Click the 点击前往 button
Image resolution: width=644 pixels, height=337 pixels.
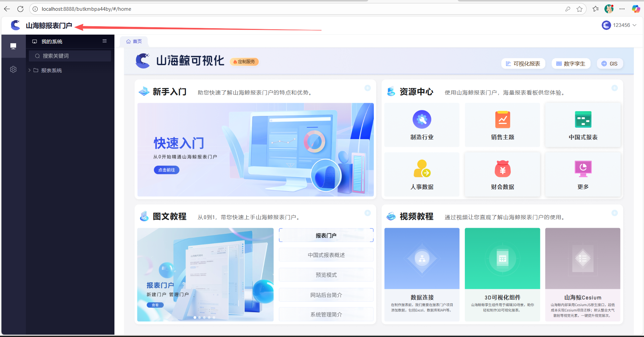pos(166,170)
